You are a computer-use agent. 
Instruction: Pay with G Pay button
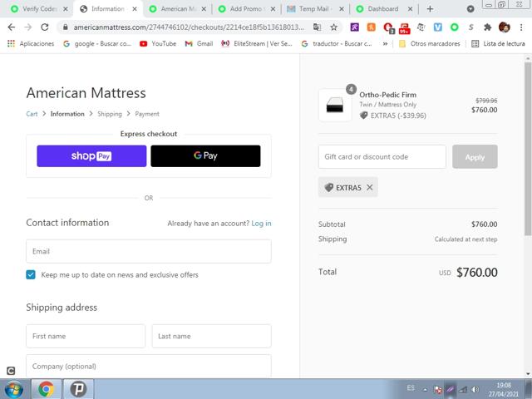pos(205,156)
